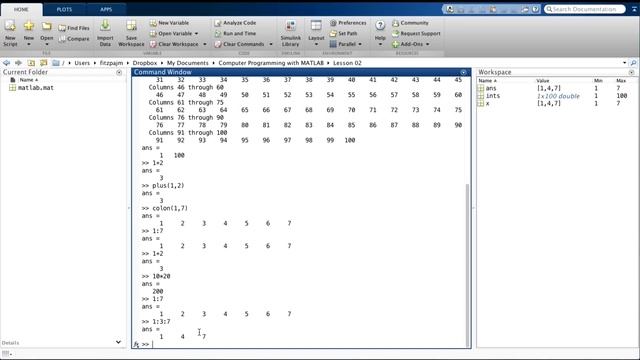This screenshot has width=640, height=360.
Task: Open Preferences
Action: [x=348, y=23]
